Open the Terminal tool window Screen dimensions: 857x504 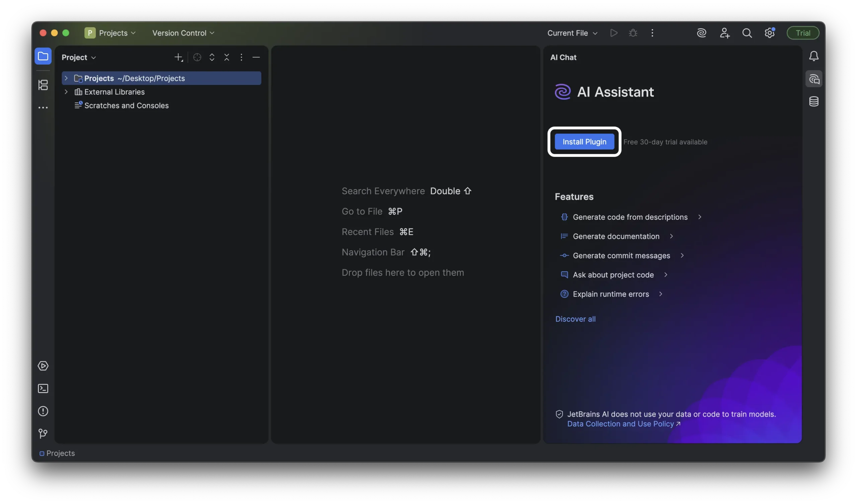[x=43, y=388]
